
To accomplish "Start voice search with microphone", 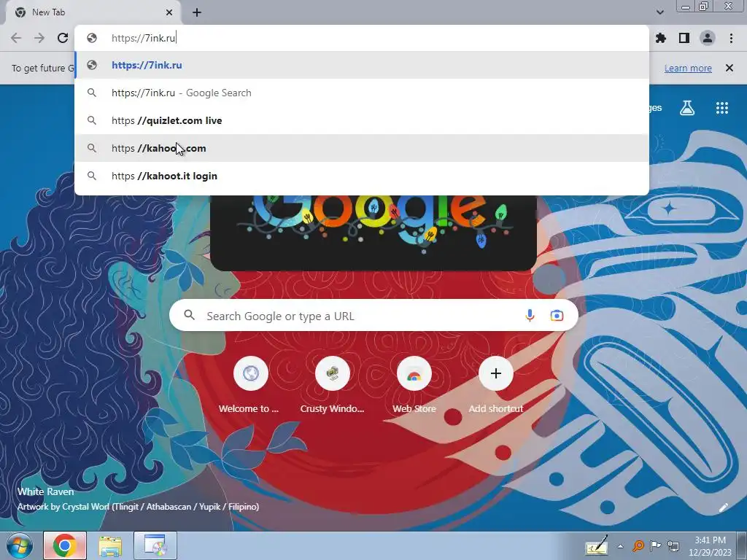I will pos(530,315).
